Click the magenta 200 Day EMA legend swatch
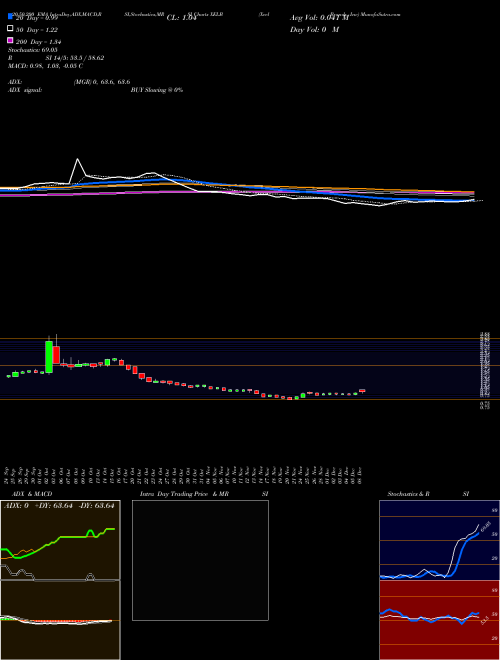 [10, 40]
